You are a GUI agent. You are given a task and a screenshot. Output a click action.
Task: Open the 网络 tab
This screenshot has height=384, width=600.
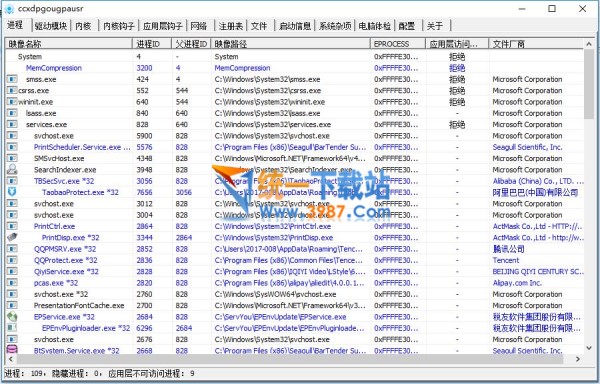(199, 26)
